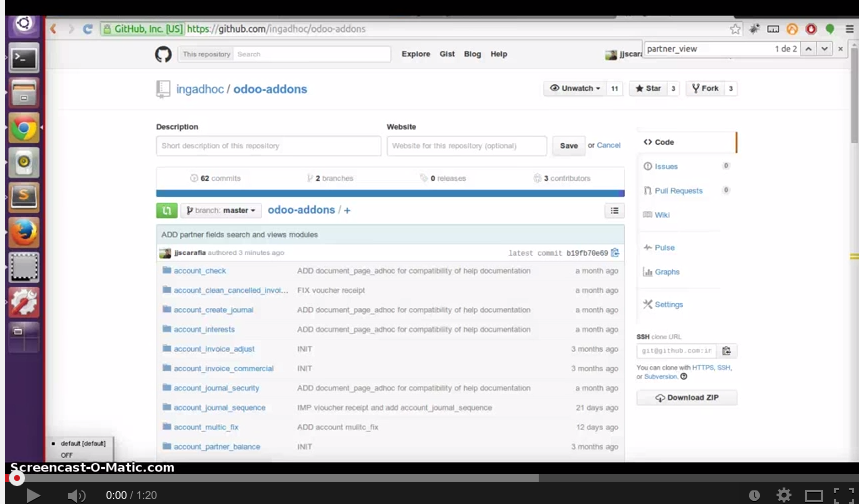Switch to the Issues tab

tap(666, 167)
